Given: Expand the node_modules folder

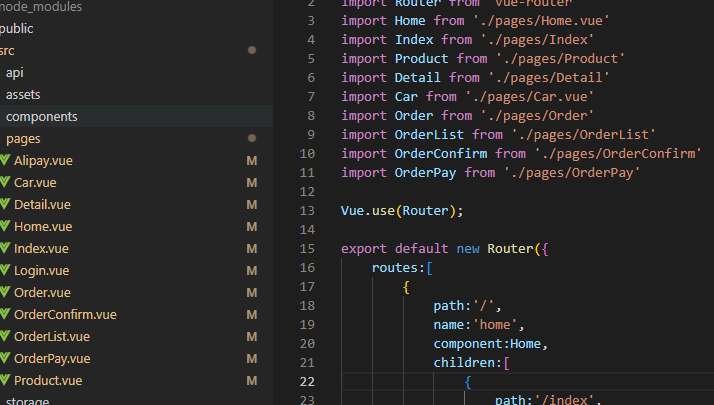Looking at the screenshot, I should click(x=41, y=6).
